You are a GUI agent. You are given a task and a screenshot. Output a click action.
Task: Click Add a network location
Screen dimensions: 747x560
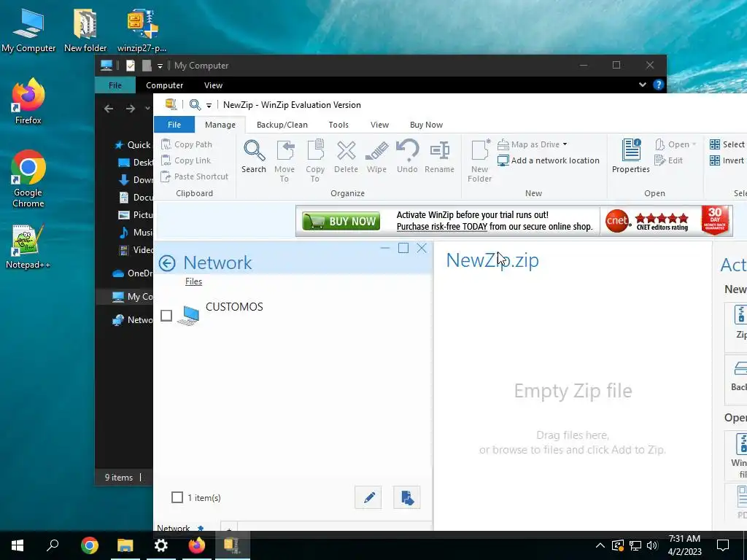tap(549, 160)
